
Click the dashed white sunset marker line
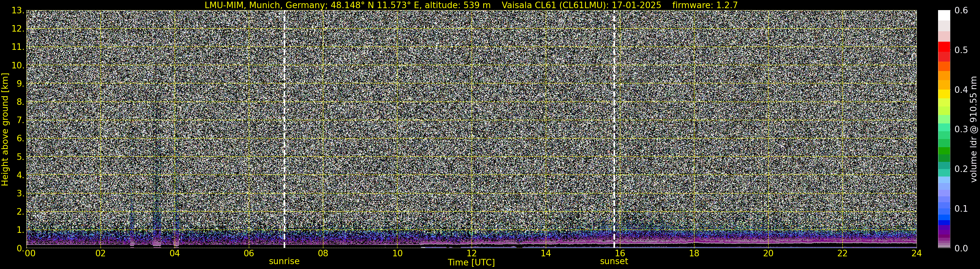pos(614,129)
